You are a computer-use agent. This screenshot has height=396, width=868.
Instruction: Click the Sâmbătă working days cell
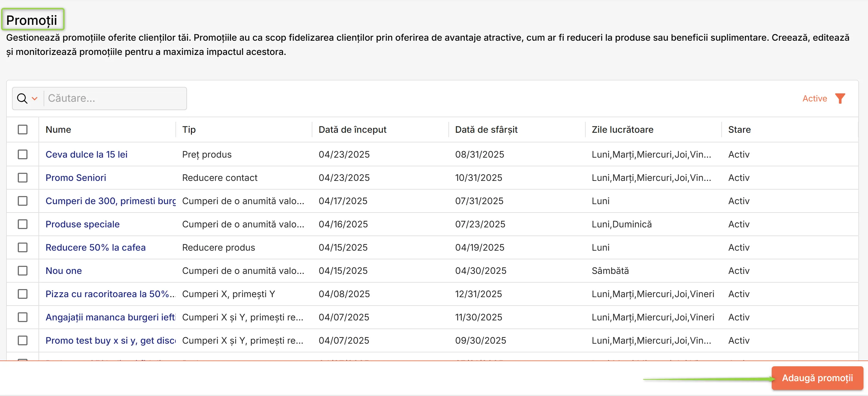(610, 271)
